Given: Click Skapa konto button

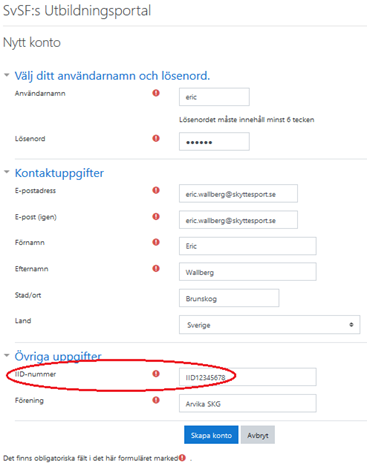Looking at the screenshot, I should coord(211,435).
